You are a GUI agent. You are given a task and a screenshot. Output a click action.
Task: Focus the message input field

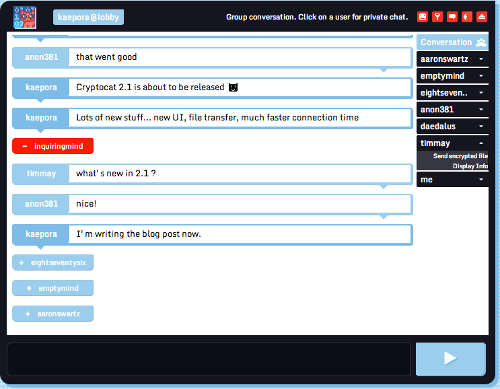209,359
